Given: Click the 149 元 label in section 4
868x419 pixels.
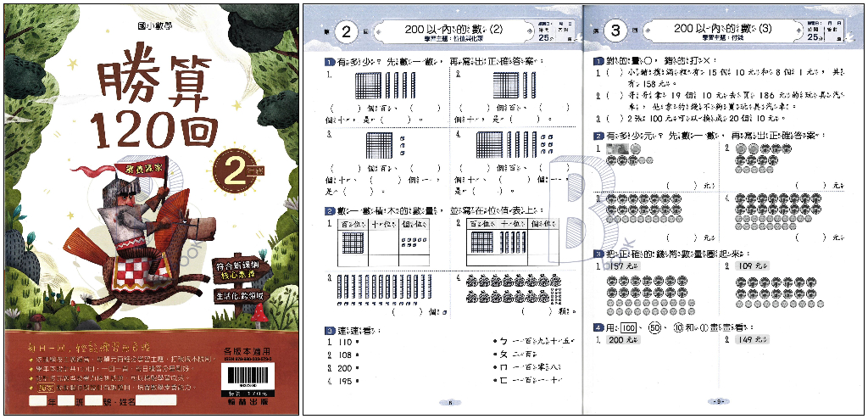Looking at the screenshot, I should tap(752, 339).
